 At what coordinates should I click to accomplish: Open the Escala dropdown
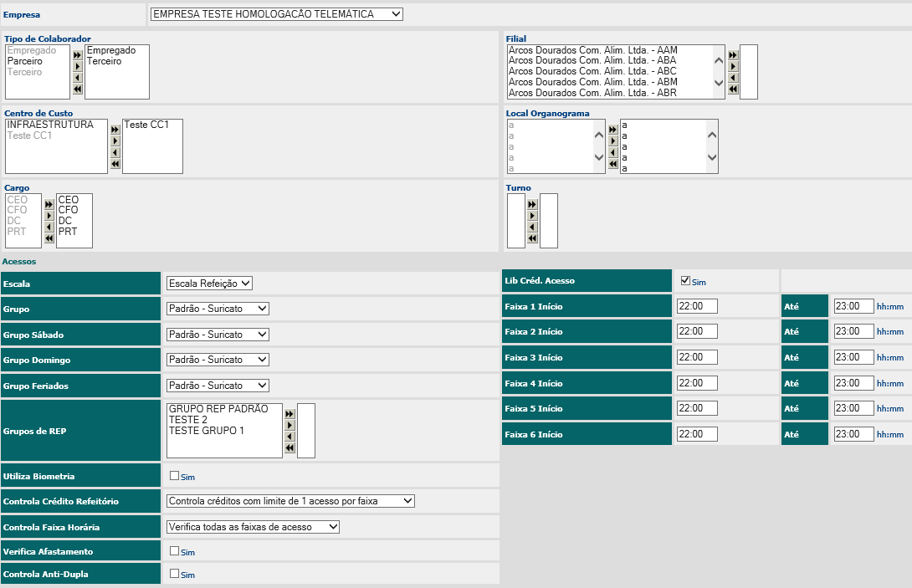209,284
